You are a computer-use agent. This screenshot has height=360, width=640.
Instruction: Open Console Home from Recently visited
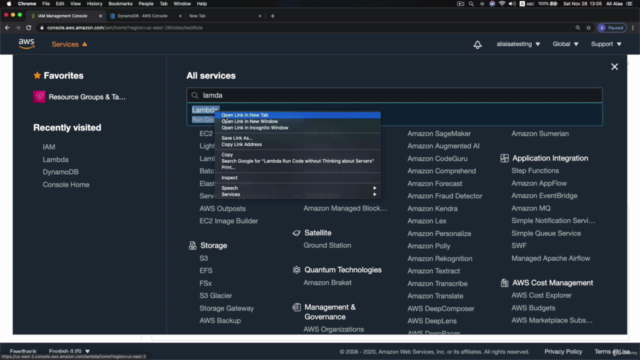66,184
